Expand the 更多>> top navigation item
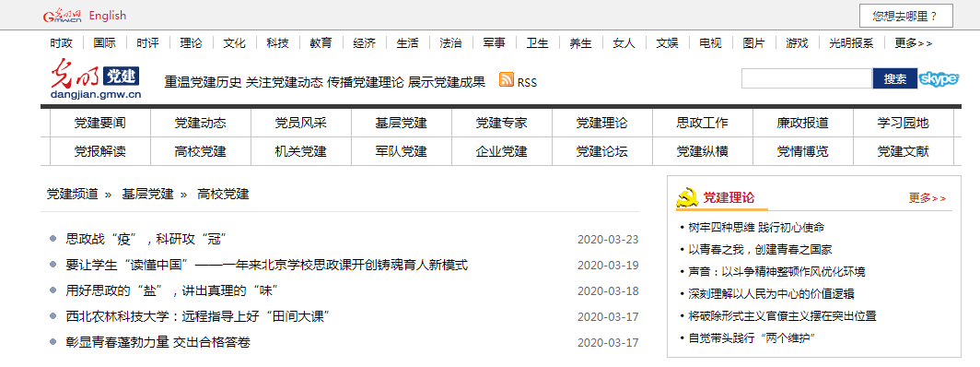980x367 pixels. (913, 43)
